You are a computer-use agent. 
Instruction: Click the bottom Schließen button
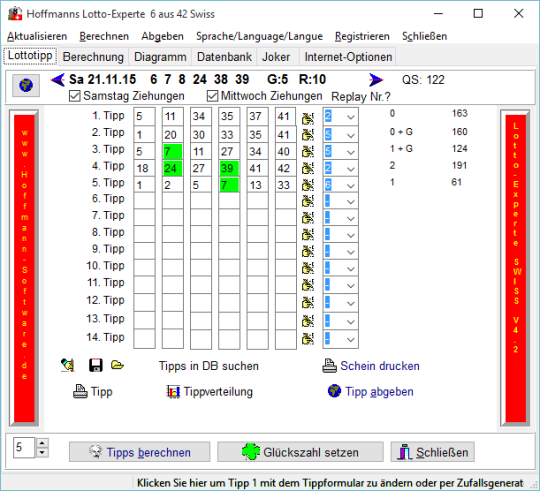(x=433, y=452)
